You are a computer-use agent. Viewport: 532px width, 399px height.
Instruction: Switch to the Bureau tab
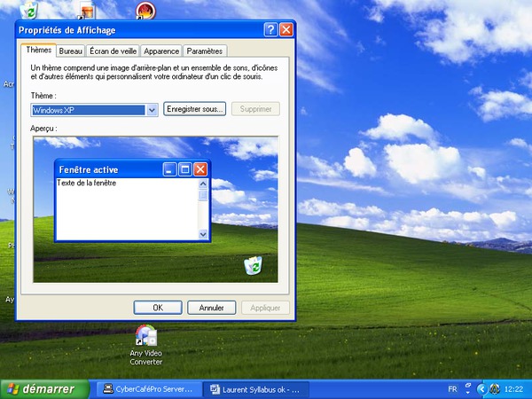tap(70, 51)
